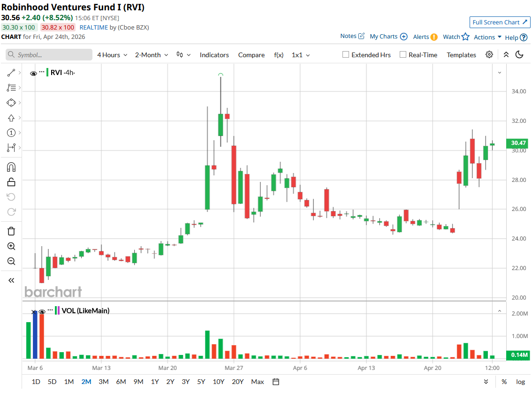Delete all drawings with the trash icon
The image size is (532, 399).
(11, 231)
